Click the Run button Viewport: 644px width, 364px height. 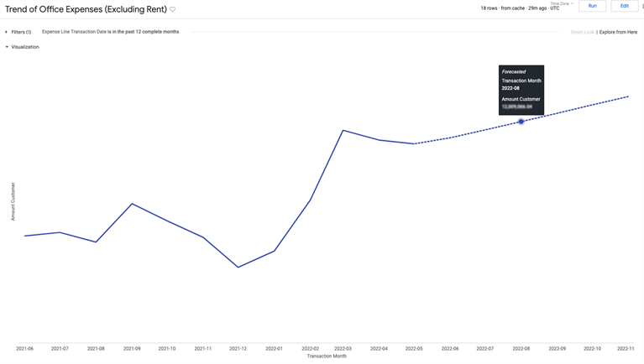(x=592, y=6)
